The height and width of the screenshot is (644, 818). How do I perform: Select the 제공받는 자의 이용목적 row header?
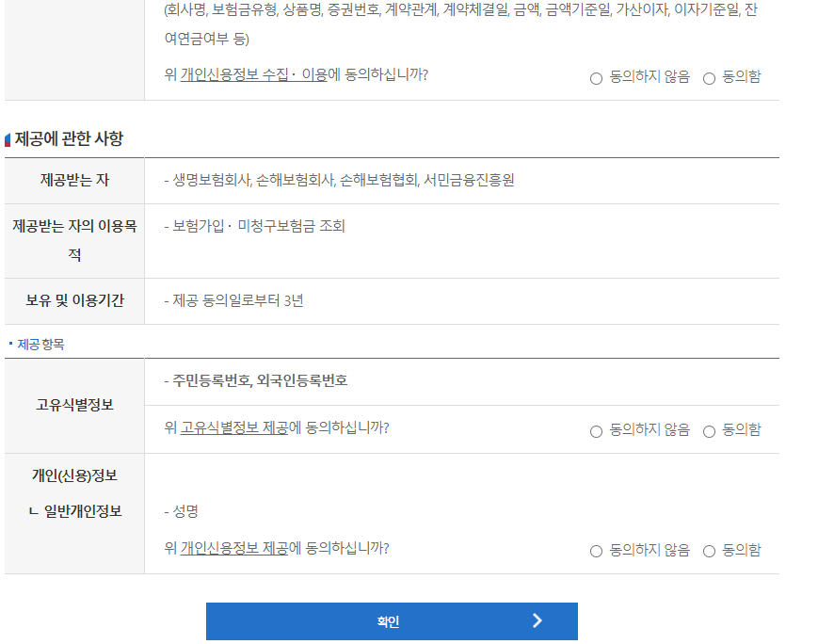(x=73, y=241)
